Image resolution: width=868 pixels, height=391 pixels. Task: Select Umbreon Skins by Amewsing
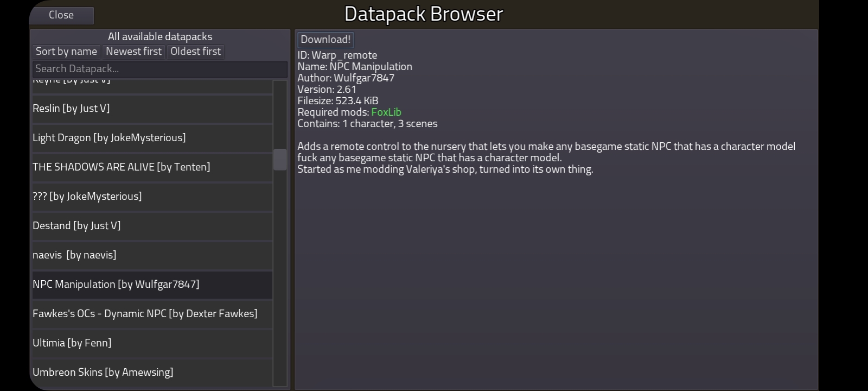coord(152,373)
